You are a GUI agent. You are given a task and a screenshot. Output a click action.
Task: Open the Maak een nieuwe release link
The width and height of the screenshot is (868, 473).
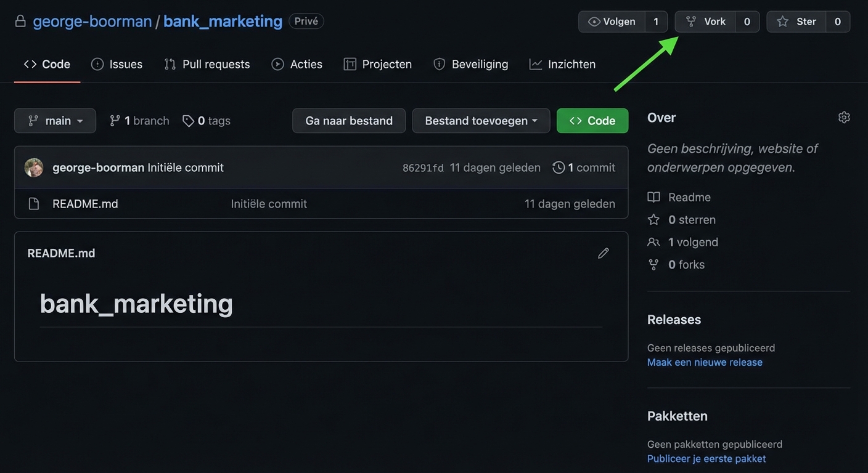(705, 362)
